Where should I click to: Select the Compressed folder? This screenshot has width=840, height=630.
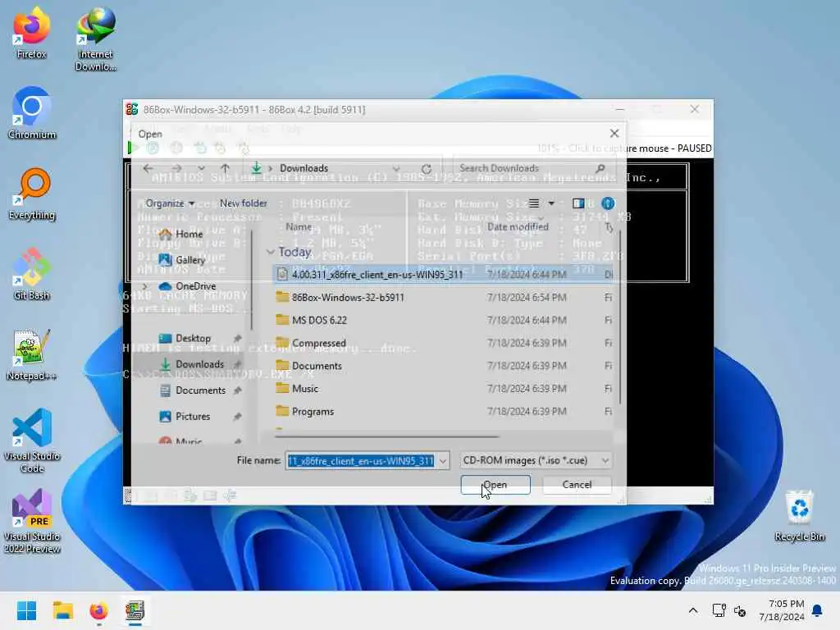(x=442, y=343)
